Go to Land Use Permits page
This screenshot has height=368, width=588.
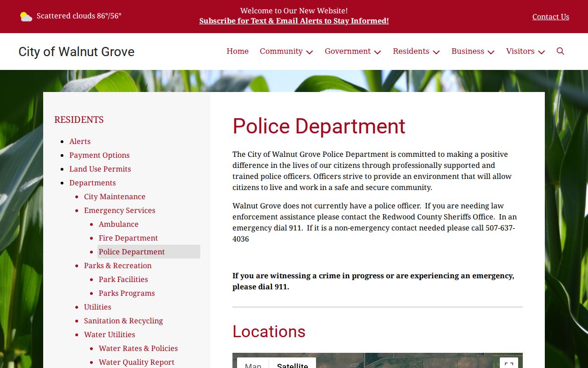point(100,169)
